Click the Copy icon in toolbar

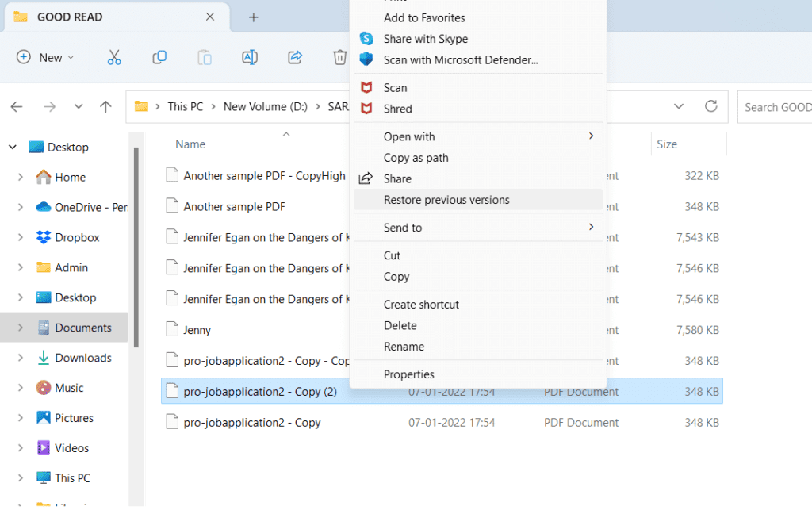coord(159,57)
